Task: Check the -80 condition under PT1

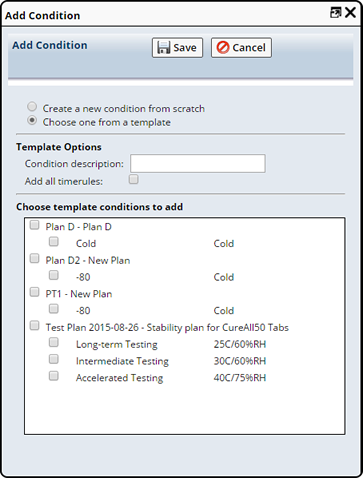Action: pos(54,309)
